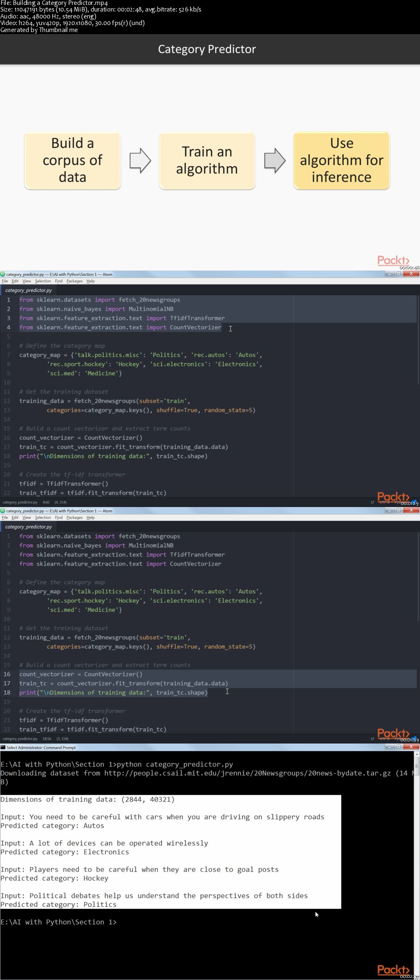Open Selection menu in Atom window showing 18:56
This screenshot has height=980, width=420.
(x=43, y=518)
